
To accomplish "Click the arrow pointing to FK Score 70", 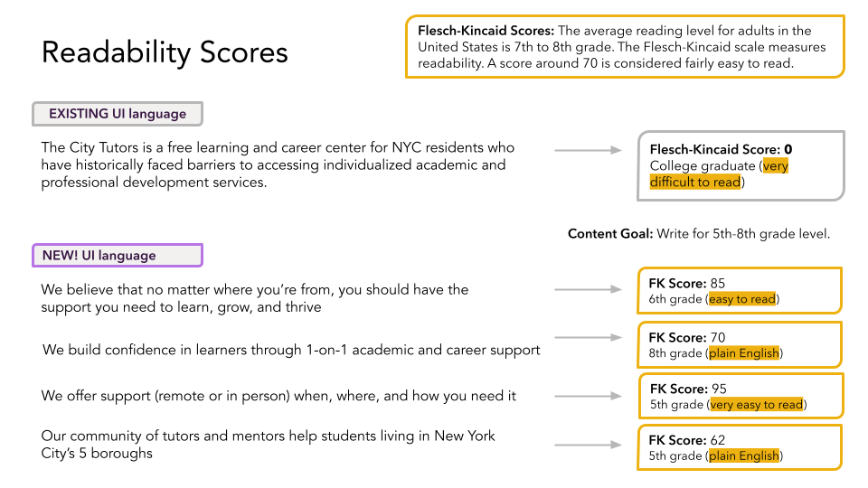I will [588, 337].
